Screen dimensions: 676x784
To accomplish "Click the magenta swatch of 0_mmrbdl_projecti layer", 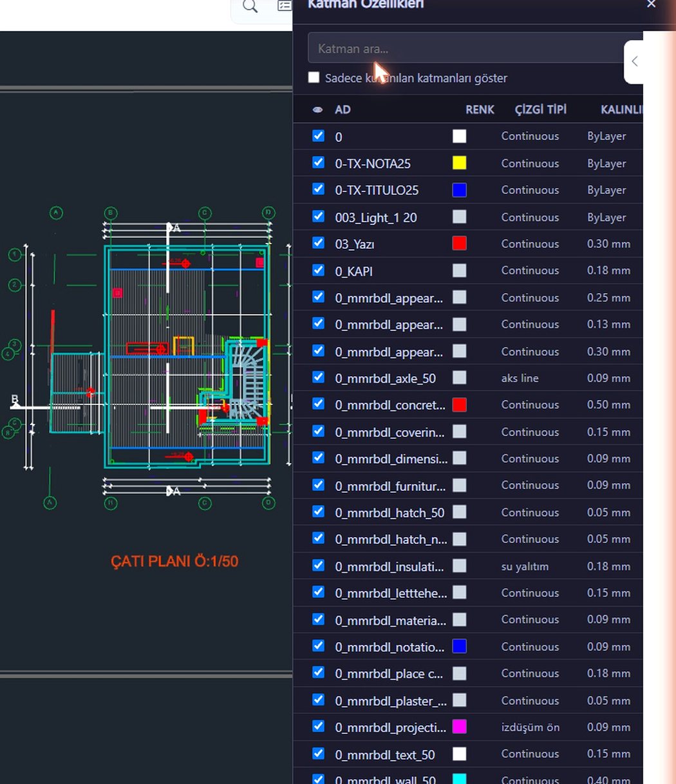I will pos(459,727).
